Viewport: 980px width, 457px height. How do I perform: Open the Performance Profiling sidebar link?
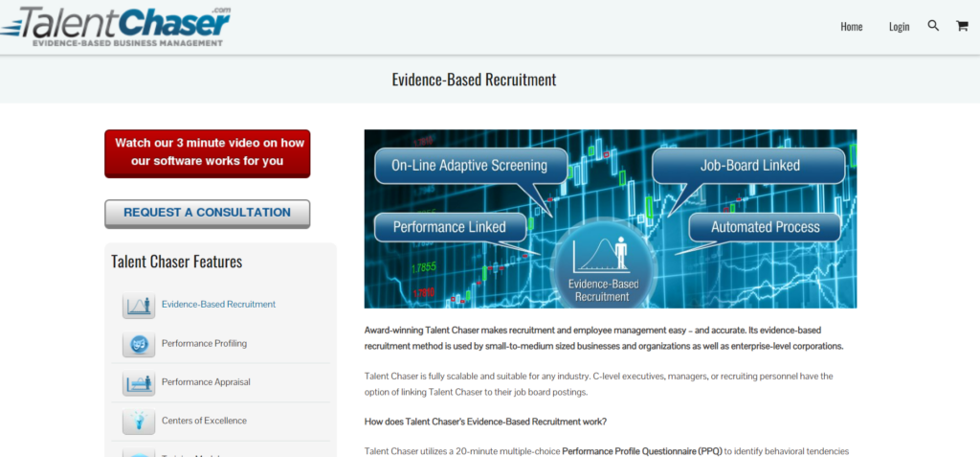pos(205,343)
